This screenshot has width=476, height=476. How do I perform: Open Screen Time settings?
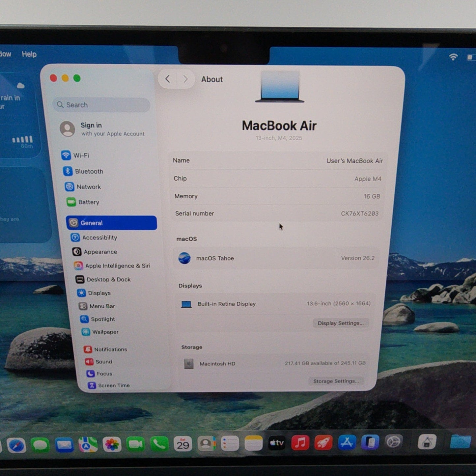tap(109, 385)
